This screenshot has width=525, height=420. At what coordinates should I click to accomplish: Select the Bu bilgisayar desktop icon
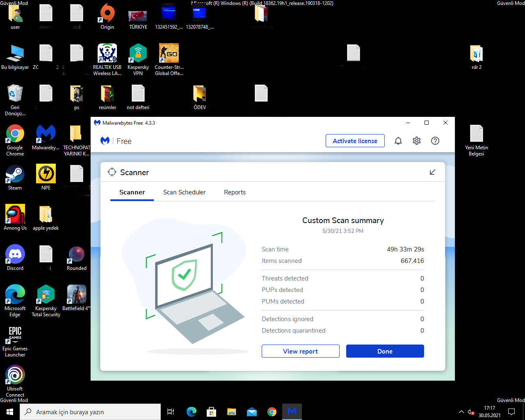pos(15,57)
